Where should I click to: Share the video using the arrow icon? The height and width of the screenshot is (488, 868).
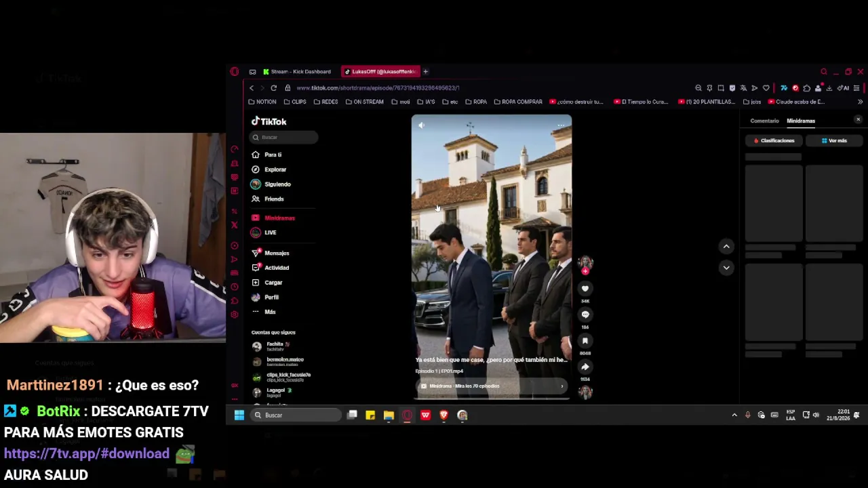585,367
